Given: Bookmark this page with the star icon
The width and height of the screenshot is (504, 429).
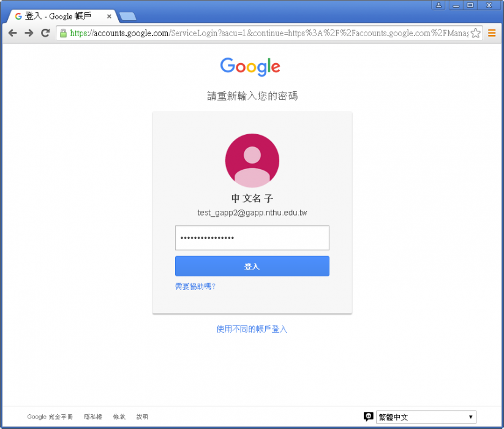Looking at the screenshot, I should 475,33.
